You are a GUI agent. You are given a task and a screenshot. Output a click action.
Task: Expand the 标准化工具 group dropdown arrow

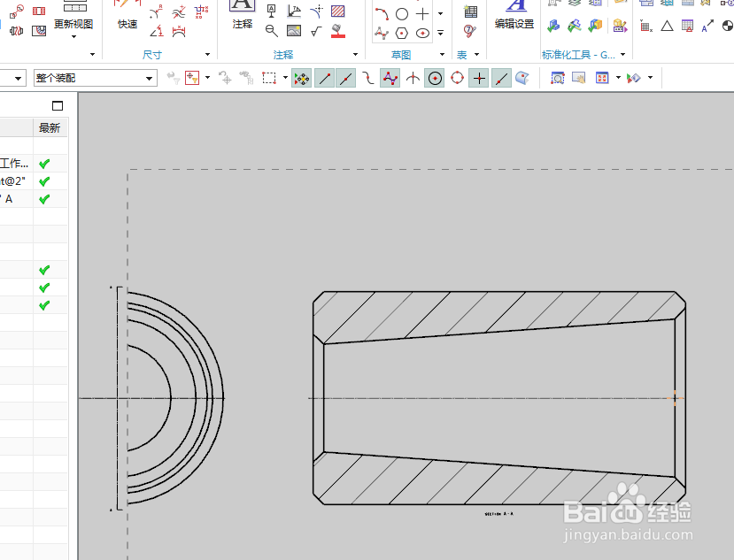click(x=623, y=55)
